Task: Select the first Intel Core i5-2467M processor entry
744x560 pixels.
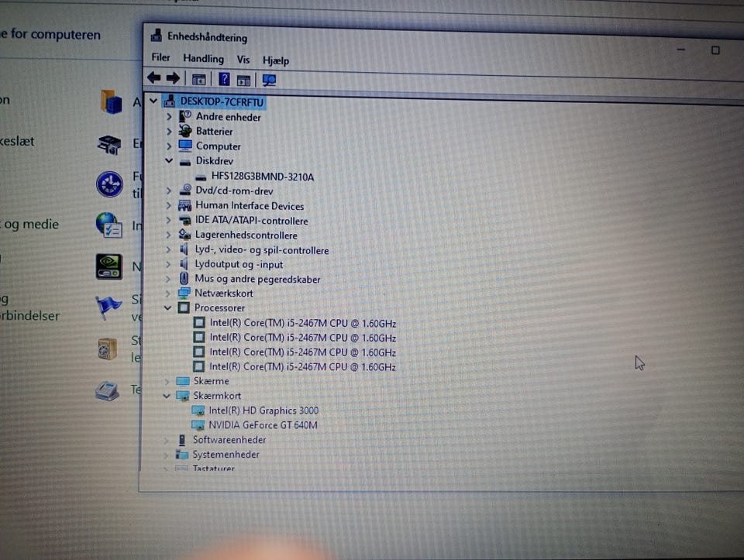Action: coord(303,324)
